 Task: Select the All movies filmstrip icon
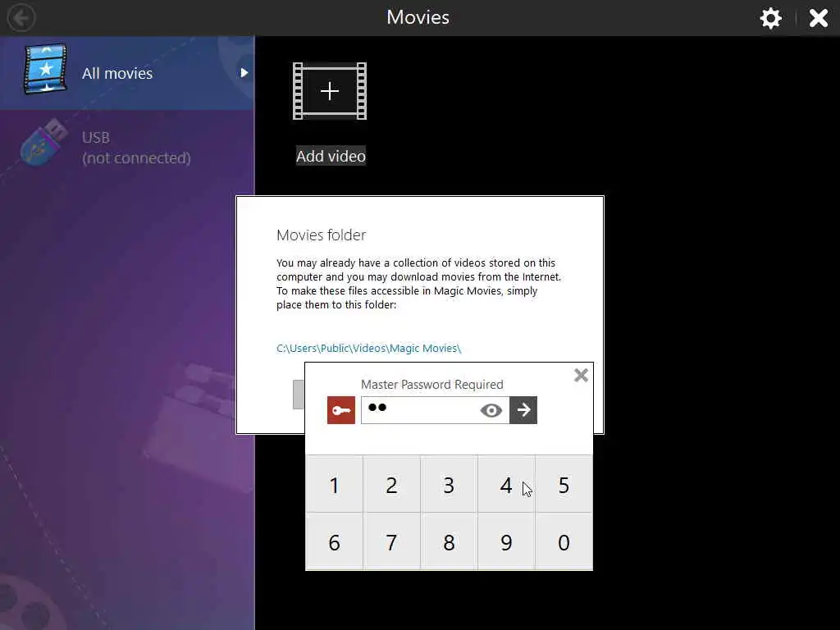(45, 69)
